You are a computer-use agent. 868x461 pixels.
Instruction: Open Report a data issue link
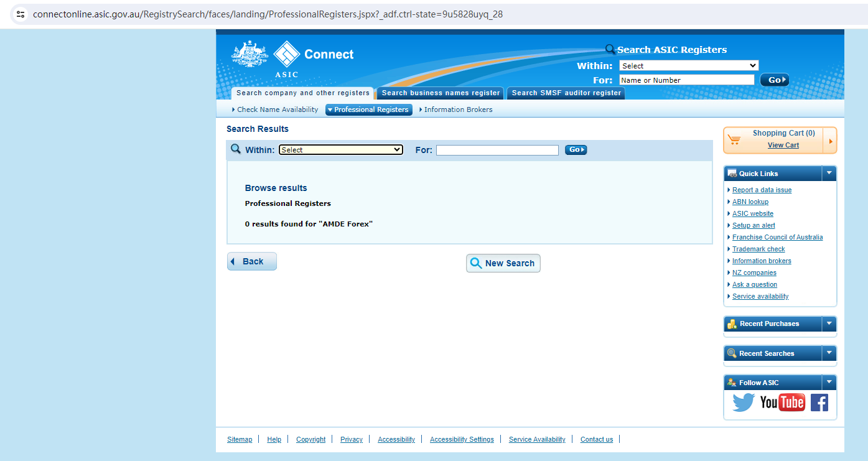tap(762, 190)
